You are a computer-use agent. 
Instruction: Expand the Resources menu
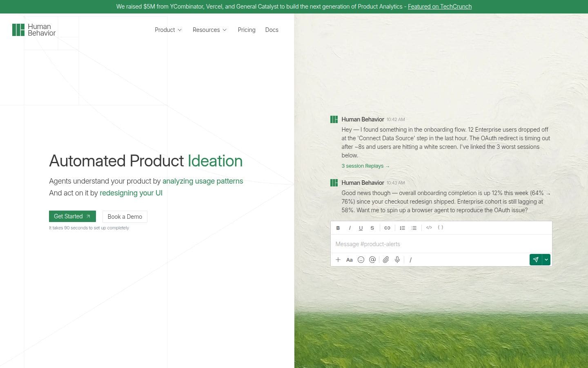point(209,30)
